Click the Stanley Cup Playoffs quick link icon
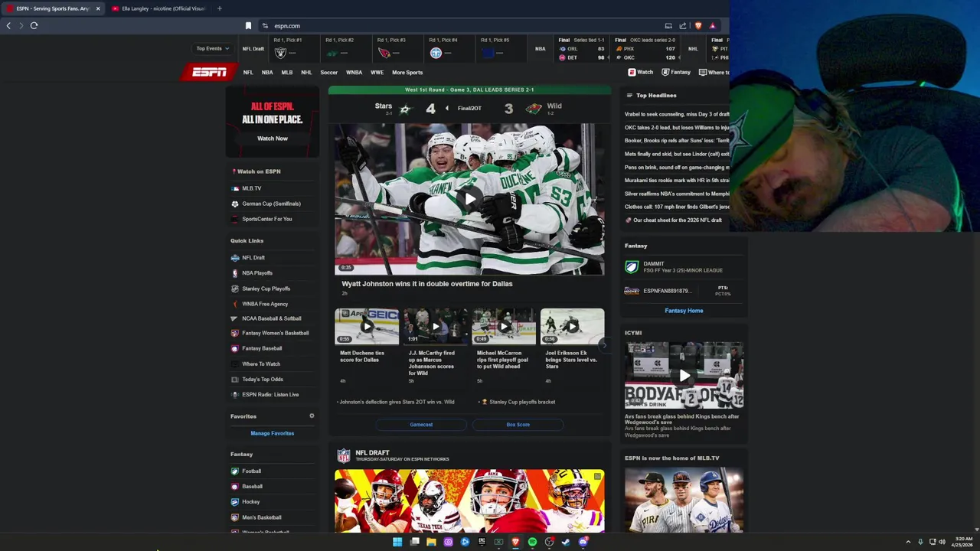 235,289
